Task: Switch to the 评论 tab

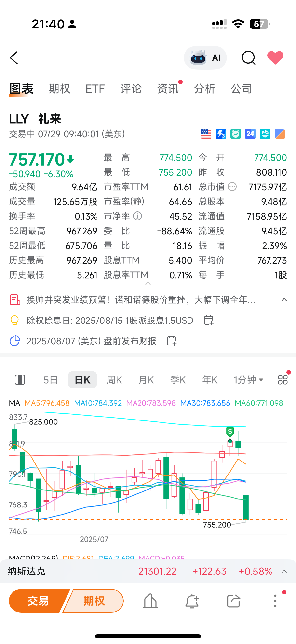Action: 131,89
